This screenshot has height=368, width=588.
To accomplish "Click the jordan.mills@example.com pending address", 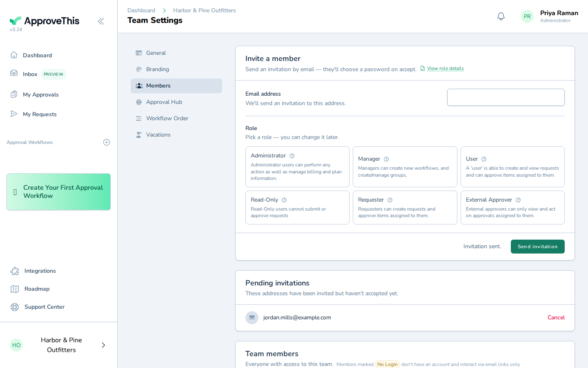I will (297, 317).
